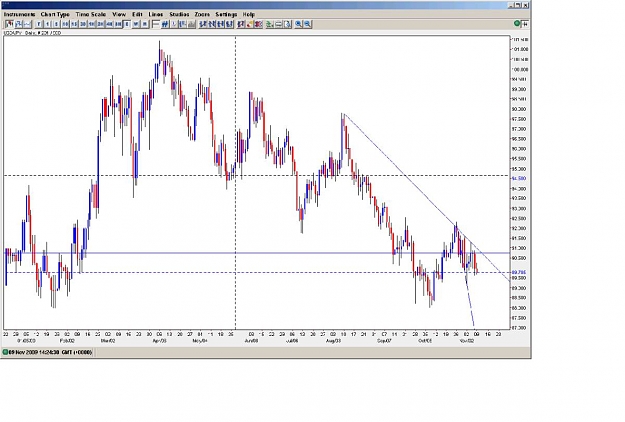This screenshot has width=625, height=422.
Task: Select the 2-hour time scale button
Action: point(100,24)
